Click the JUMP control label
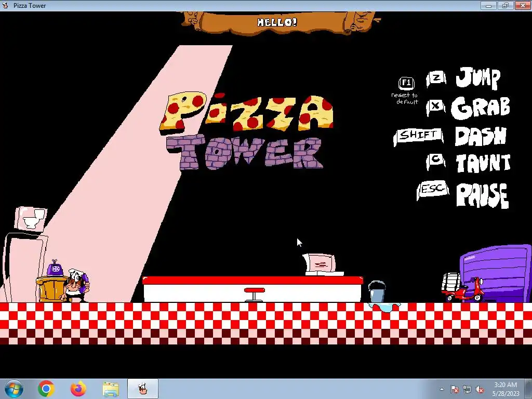 coord(478,78)
